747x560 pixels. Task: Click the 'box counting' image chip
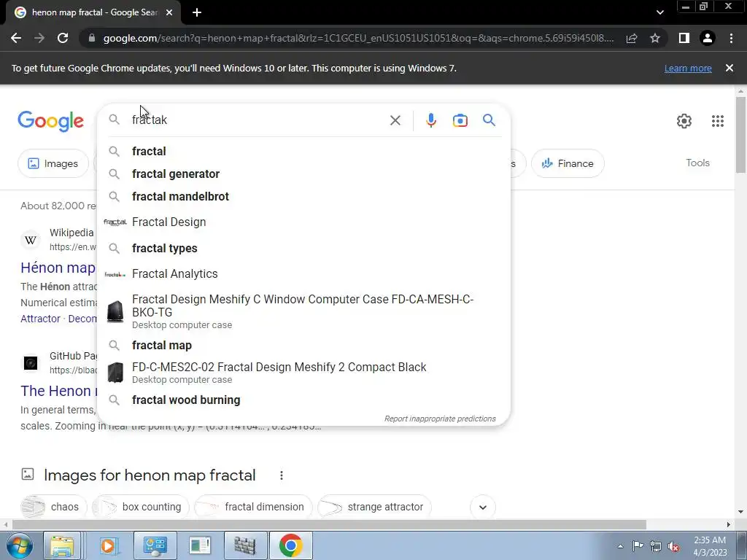pos(141,507)
